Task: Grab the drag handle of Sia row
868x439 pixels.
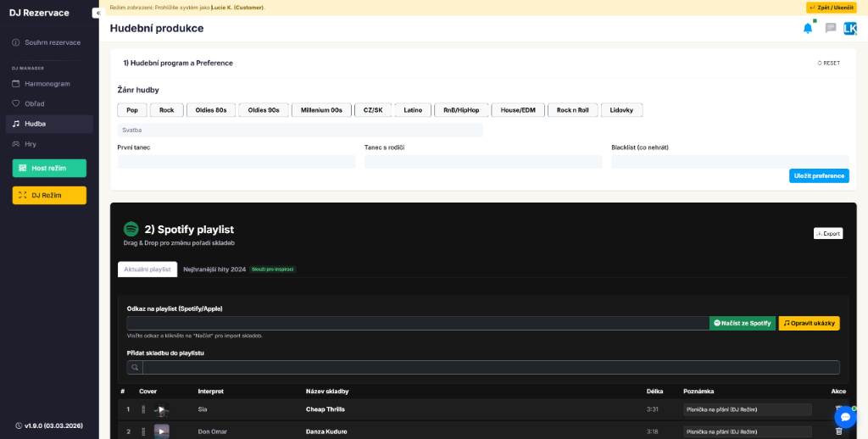Action: click(x=143, y=409)
